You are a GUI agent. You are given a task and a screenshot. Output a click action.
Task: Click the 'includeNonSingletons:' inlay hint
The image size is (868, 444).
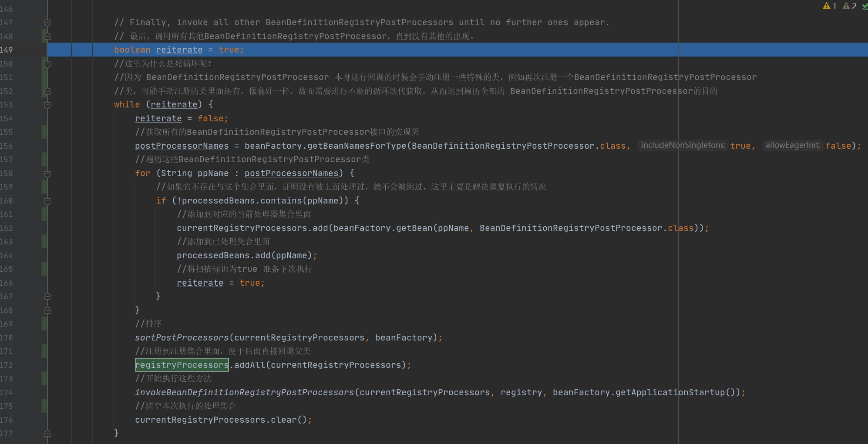(x=683, y=145)
